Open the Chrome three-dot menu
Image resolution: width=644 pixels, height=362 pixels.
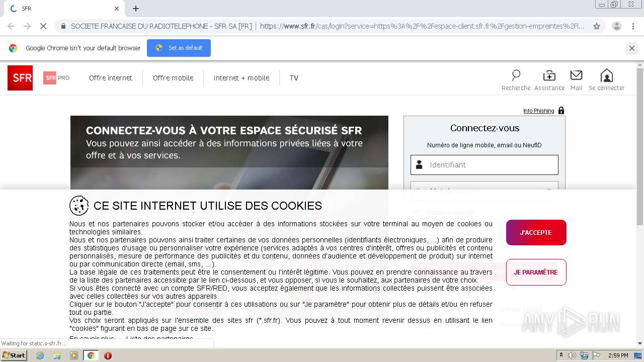click(633, 26)
